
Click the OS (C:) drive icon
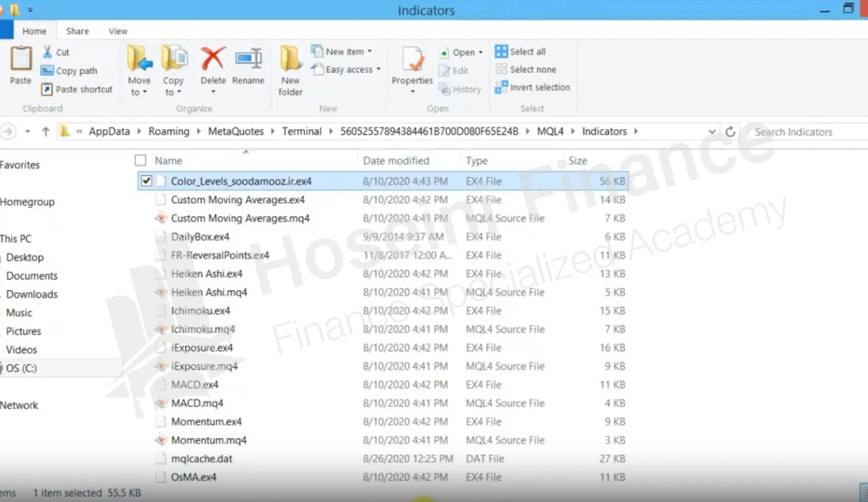click(x=3, y=368)
